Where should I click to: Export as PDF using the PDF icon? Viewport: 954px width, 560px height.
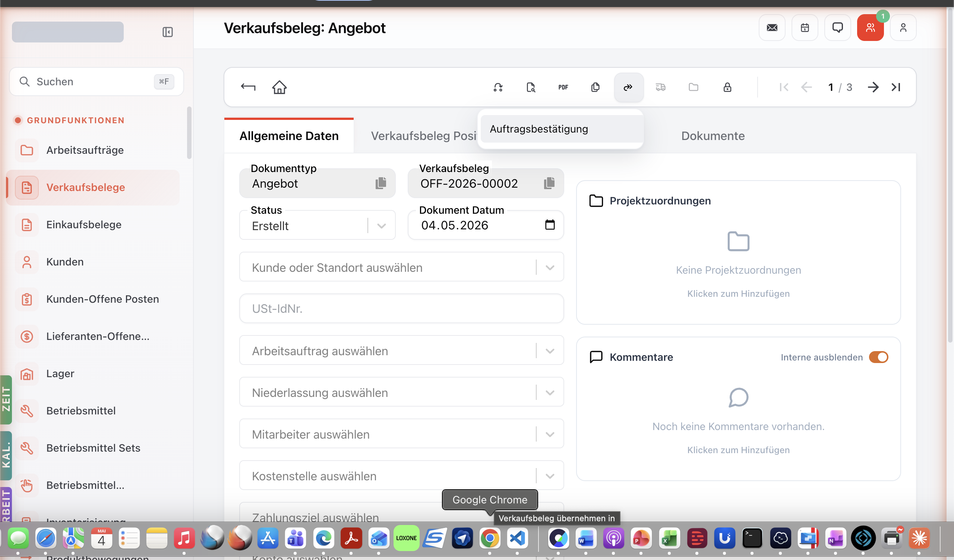pos(563,87)
